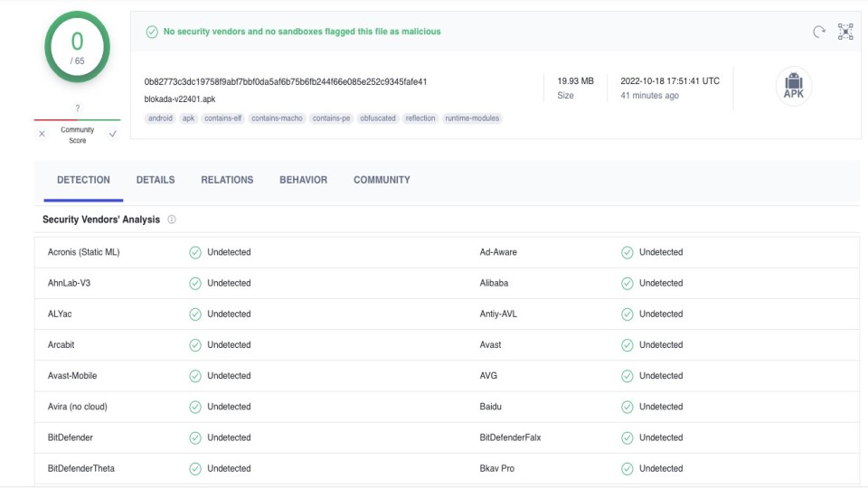Viewport: 868px width, 488px height.
Task: Click Acronis (Static ML) undetected check icon
Action: pos(195,253)
